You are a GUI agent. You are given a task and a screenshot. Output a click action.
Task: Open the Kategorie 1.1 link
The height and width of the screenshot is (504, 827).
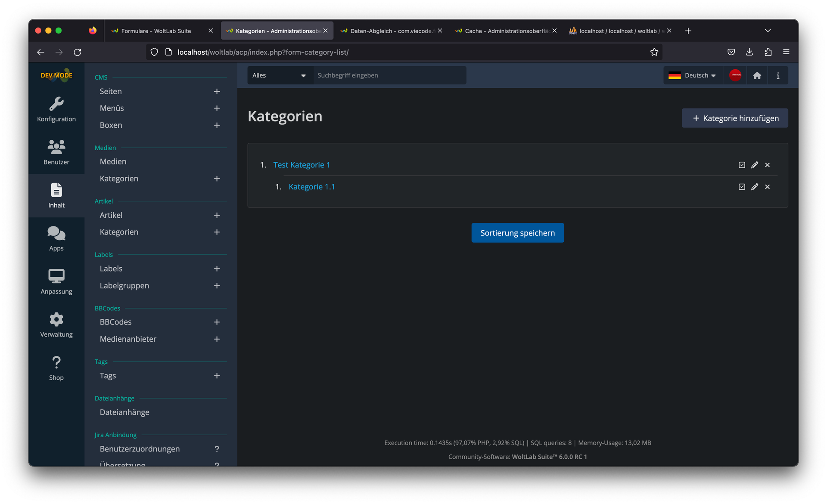pyautogui.click(x=311, y=187)
